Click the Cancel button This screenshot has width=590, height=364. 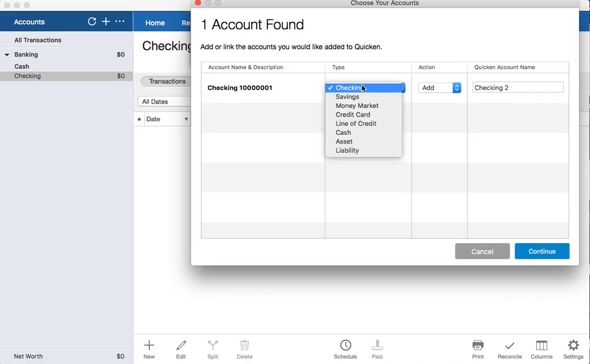coord(482,251)
